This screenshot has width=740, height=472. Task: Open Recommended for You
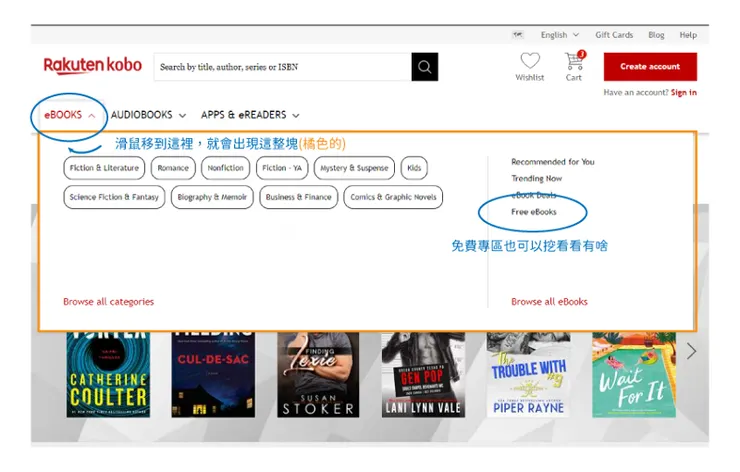click(553, 162)
